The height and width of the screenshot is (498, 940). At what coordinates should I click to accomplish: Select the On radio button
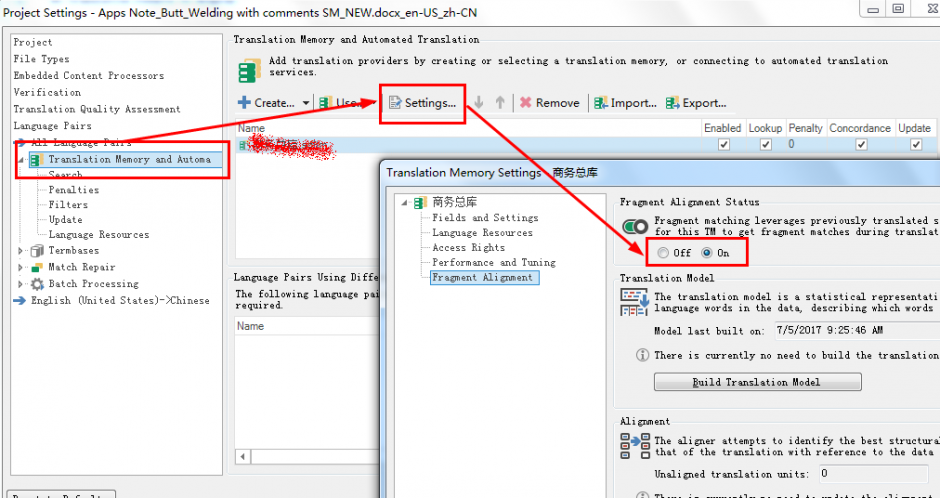707,253
